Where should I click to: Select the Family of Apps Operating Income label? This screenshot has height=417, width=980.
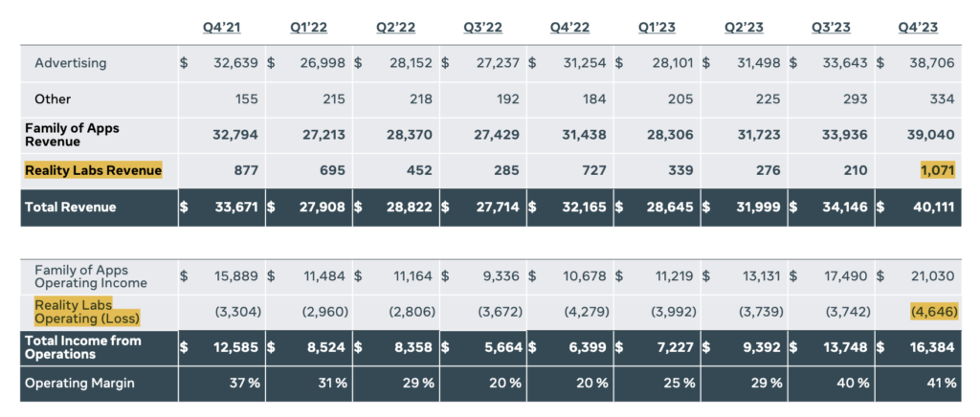91,276
